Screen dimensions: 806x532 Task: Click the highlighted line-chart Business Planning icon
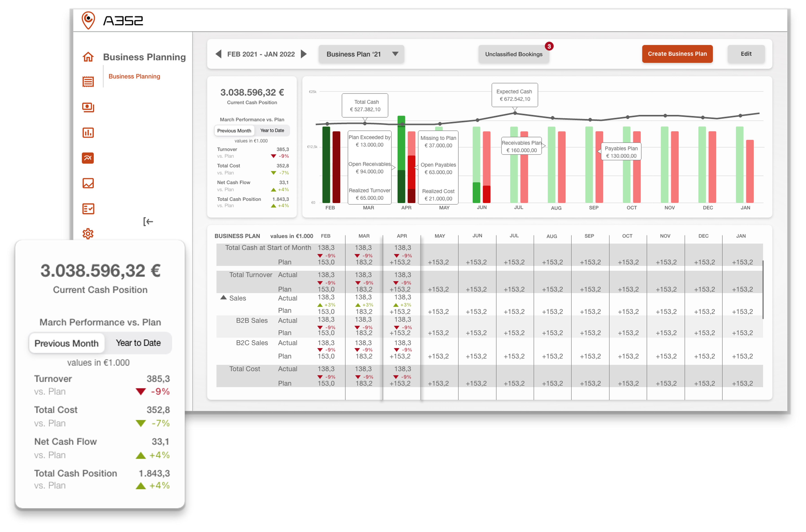tap(88, 158)
